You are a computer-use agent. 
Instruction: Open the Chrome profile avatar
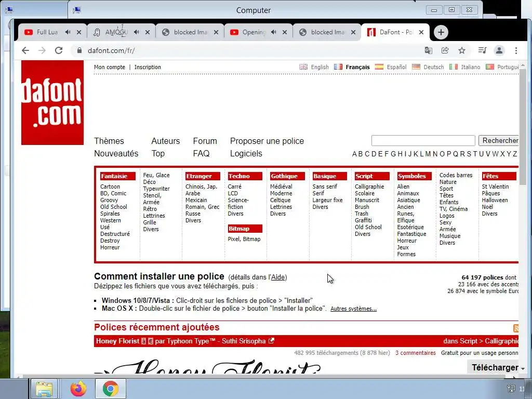coord(499,50)
